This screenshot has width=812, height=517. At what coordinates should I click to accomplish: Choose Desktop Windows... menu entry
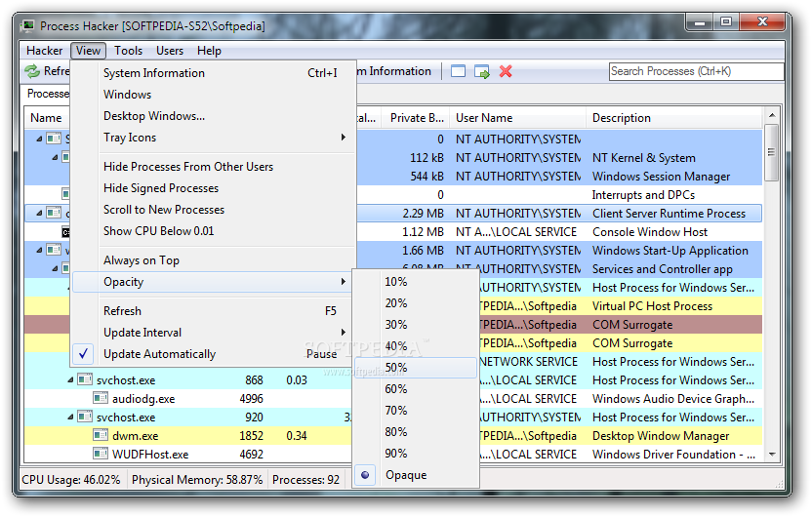pyautogui.click(x=214, y=116)
